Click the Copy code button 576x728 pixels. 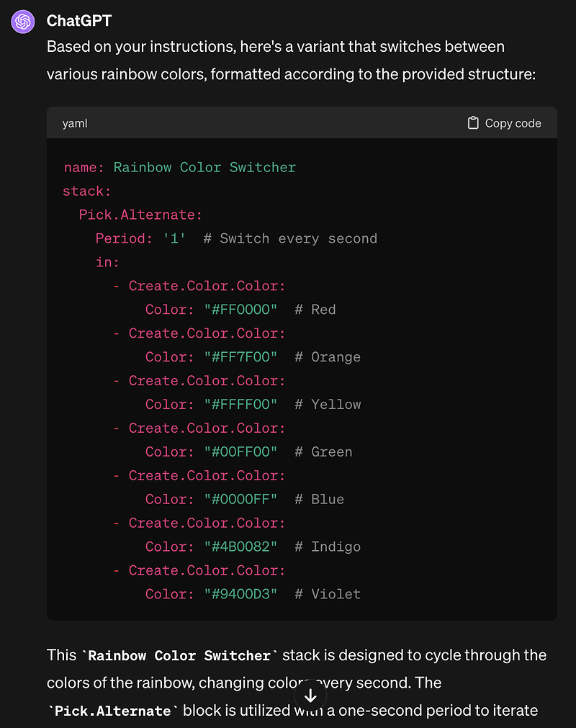tap(504, 123)
